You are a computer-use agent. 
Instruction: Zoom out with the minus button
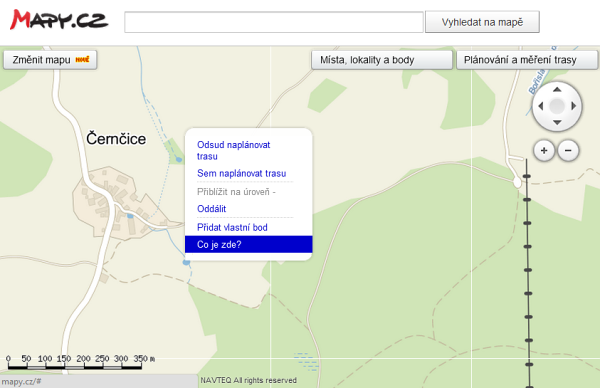pyautogui.click(x=568, y=150)
